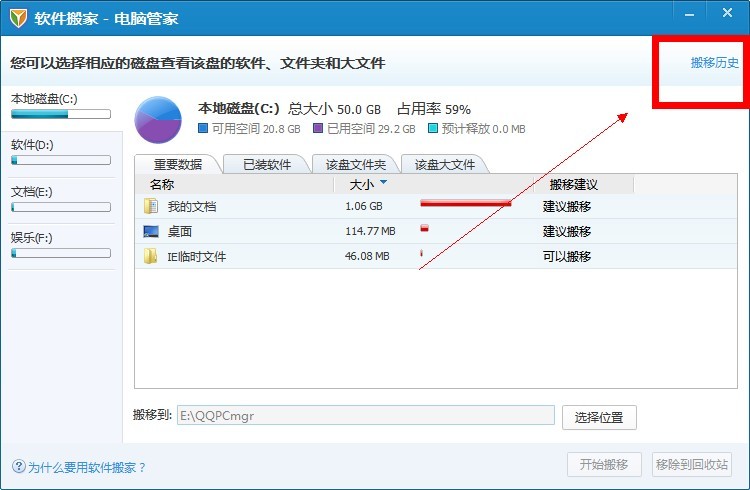Click the usage bar under 软件(D:)
750x490 pixels.
tap(61, 160)
